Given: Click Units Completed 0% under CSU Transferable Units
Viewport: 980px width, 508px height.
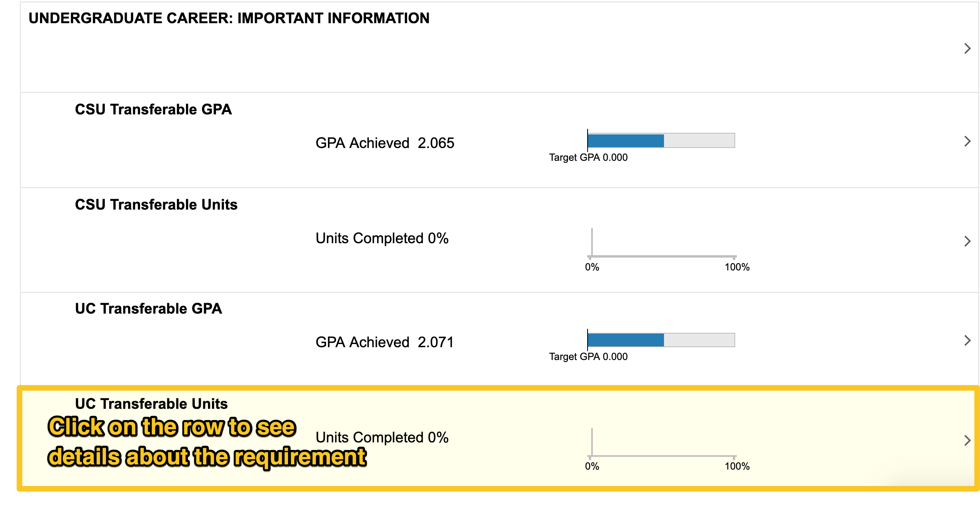Looking at the screenshot, I should pyautogui.click(x=382, y=238).
